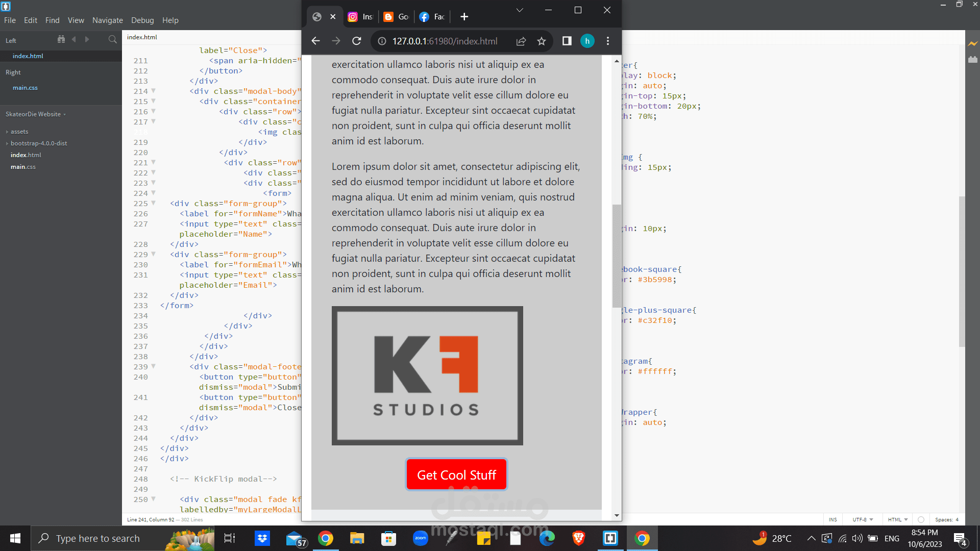
Task: Toggle the Spaces indentation setting
Action: click(x=946, y=519)
